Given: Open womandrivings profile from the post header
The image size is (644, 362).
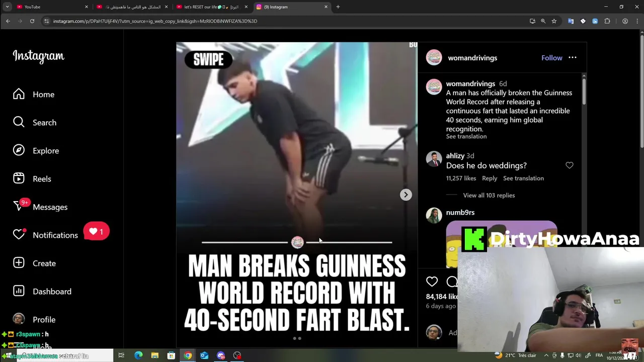Looking at the screenshot, I should (472, 58).
